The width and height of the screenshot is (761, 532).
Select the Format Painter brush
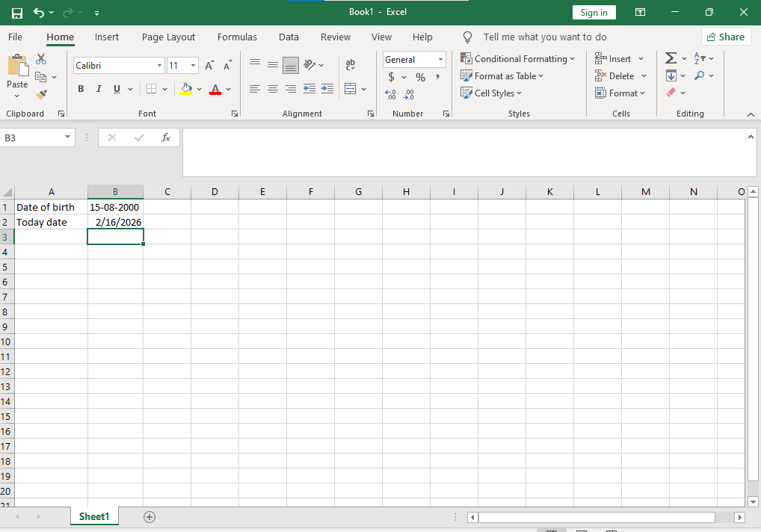coord(41,94)
